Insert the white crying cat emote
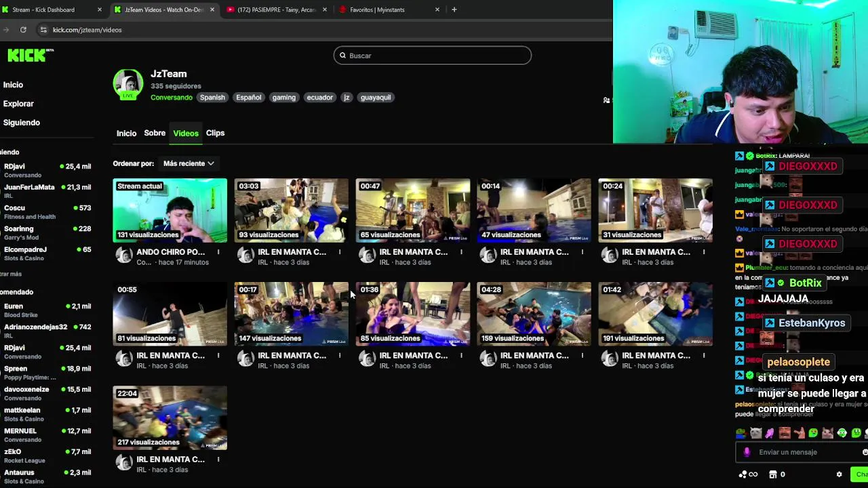868x488 pixels. point(755,433)
